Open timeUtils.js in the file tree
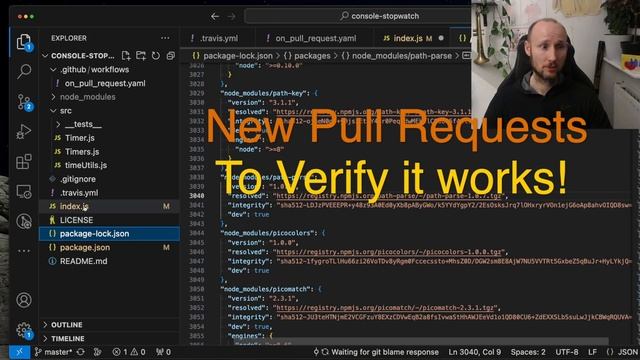Screen dimensions: 640x360 tap(86, 165)
